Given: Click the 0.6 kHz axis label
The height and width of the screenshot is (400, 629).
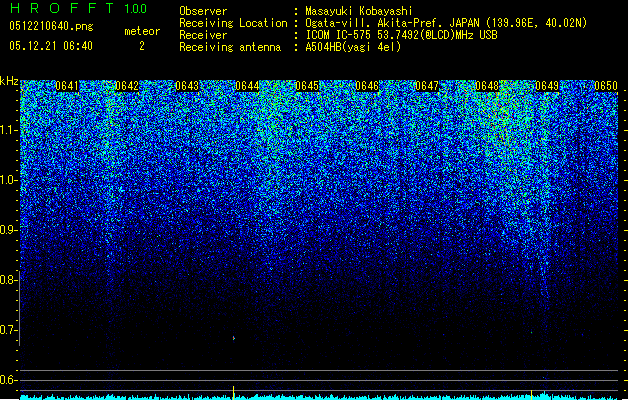Looking at the screenshot, I should click(x=9, y=380).
